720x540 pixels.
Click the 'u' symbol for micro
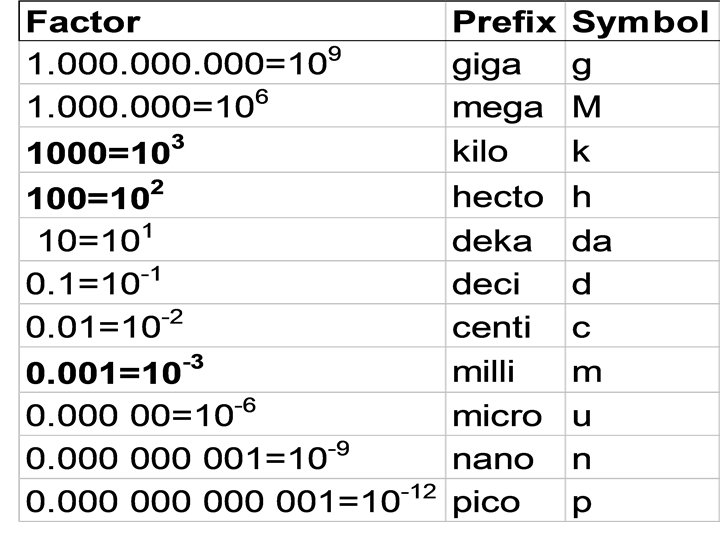581,417
